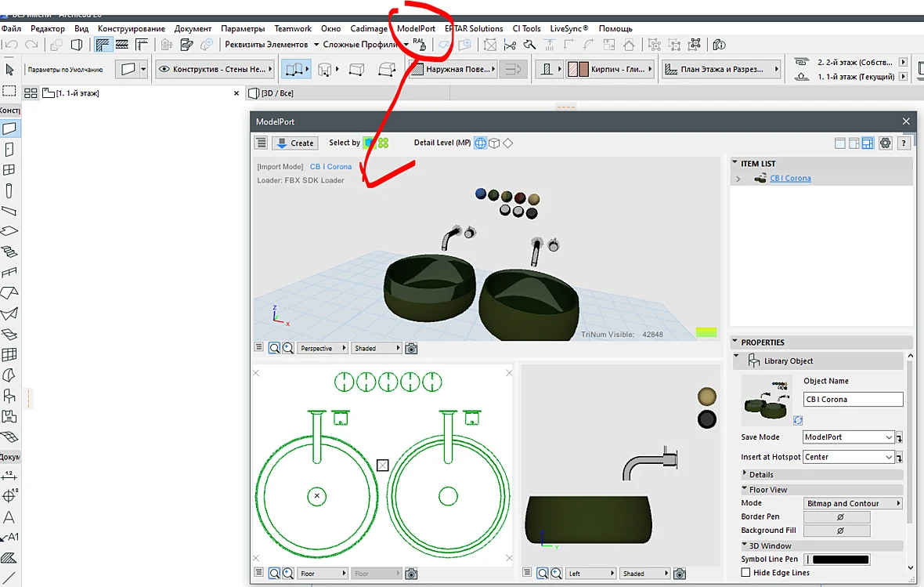Switch ModelPort to single-pane layout
Viewport: 924px width, 587px height.
(x=840, y=143)
